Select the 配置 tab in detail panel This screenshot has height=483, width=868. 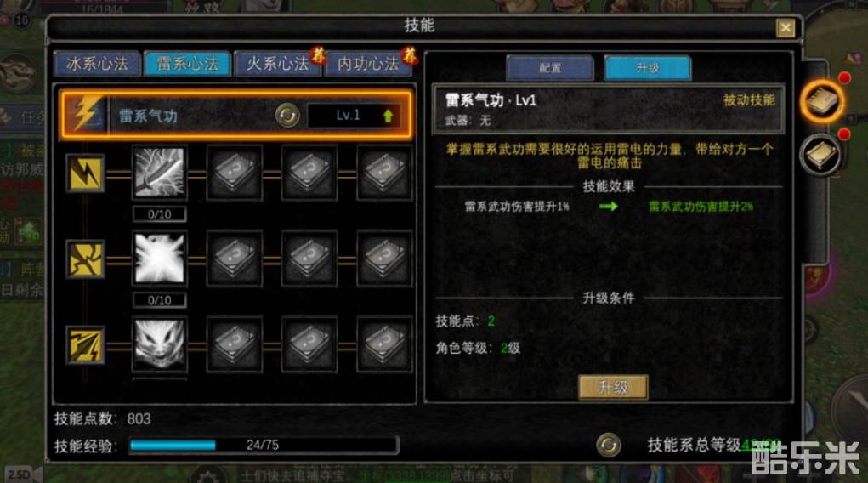(x=550, y=68)
